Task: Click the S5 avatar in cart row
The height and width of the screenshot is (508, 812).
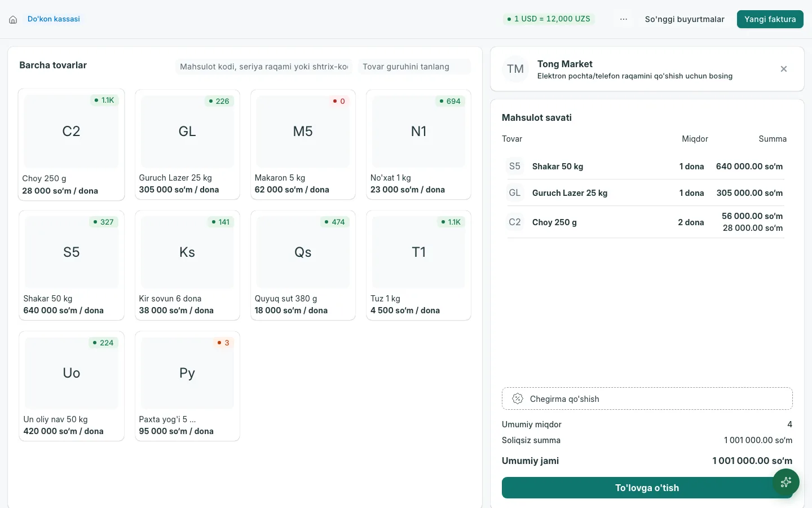Action: [x=515, y=167]
